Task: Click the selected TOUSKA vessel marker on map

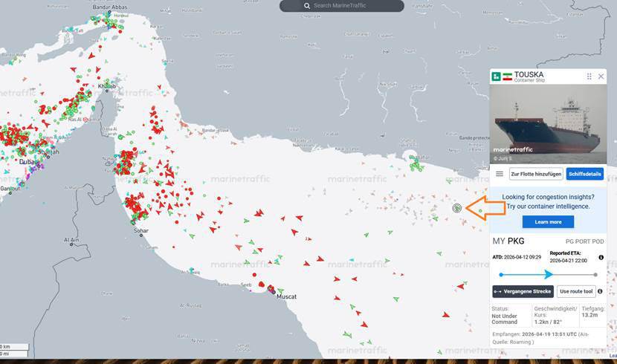Action: (457, 208)
